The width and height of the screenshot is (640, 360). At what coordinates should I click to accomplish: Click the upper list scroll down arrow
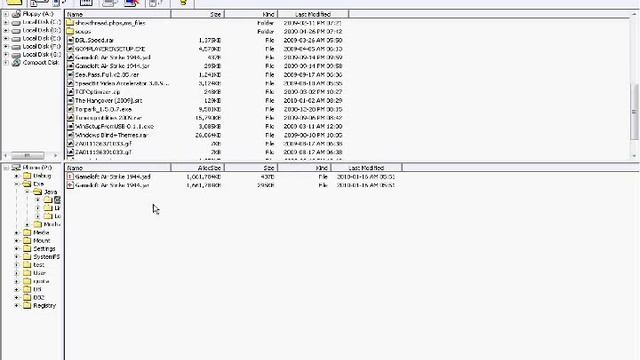[x=634, y=156]
